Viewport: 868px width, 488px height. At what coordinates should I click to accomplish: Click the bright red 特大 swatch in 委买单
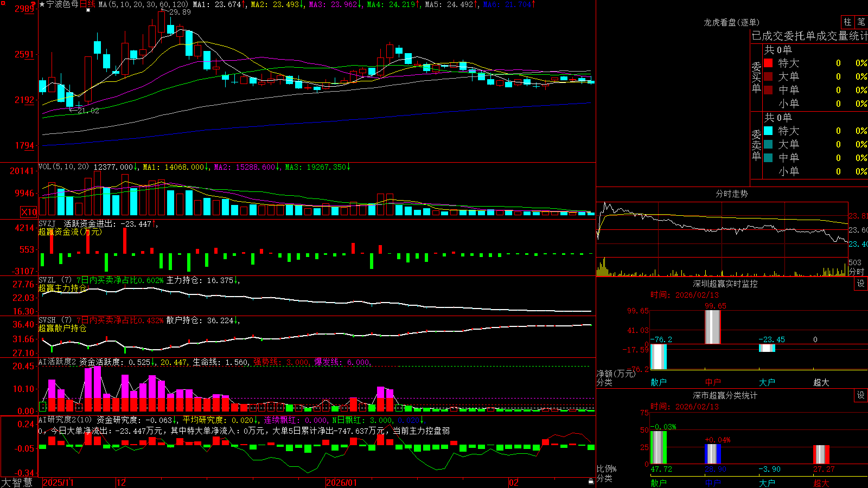768,63
